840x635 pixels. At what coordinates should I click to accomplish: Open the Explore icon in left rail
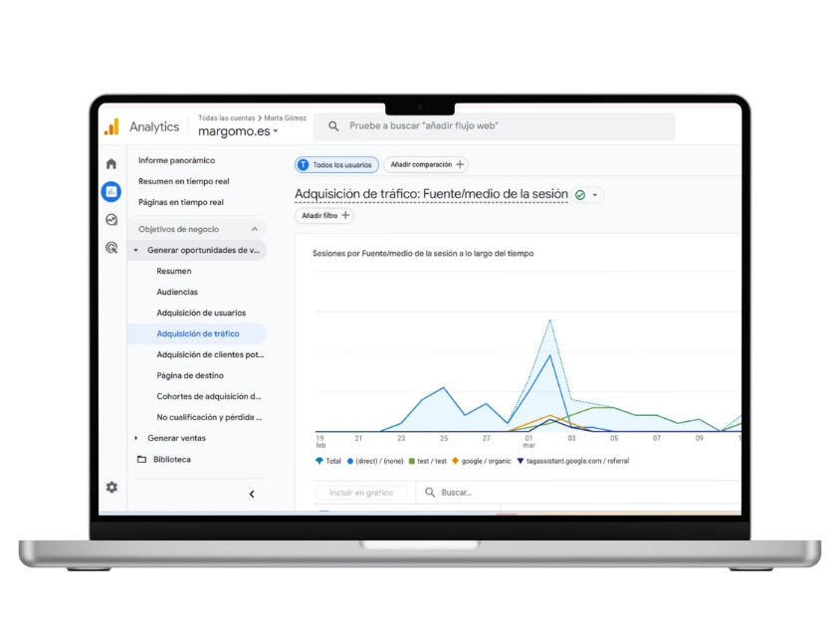111,219
